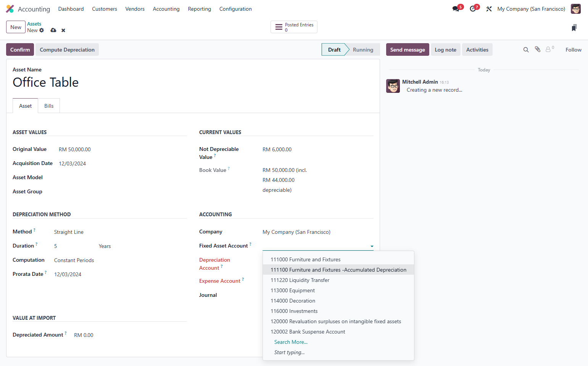Pick 116000 Investments account option
This screenshot has height=366, width=588.
pos(338,311)
